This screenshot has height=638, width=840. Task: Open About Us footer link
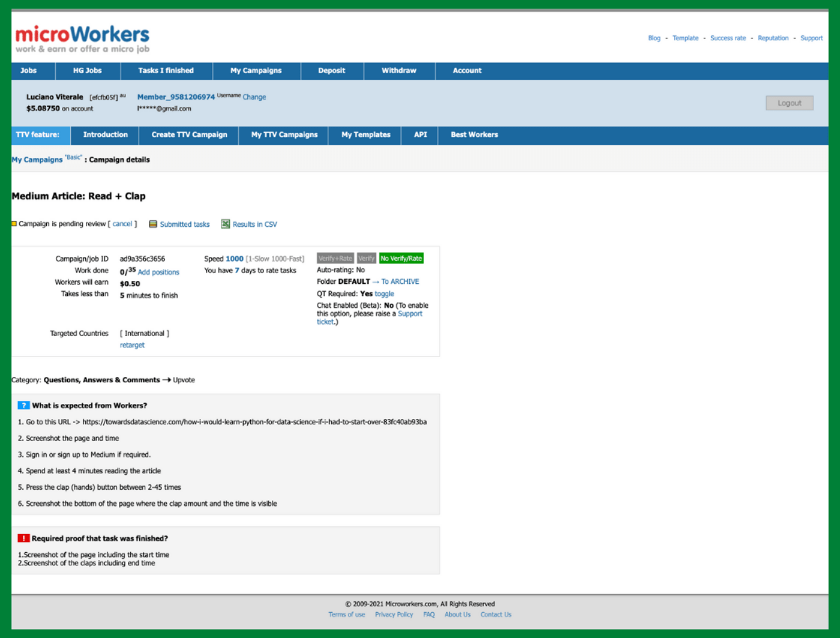pos(458,615)
